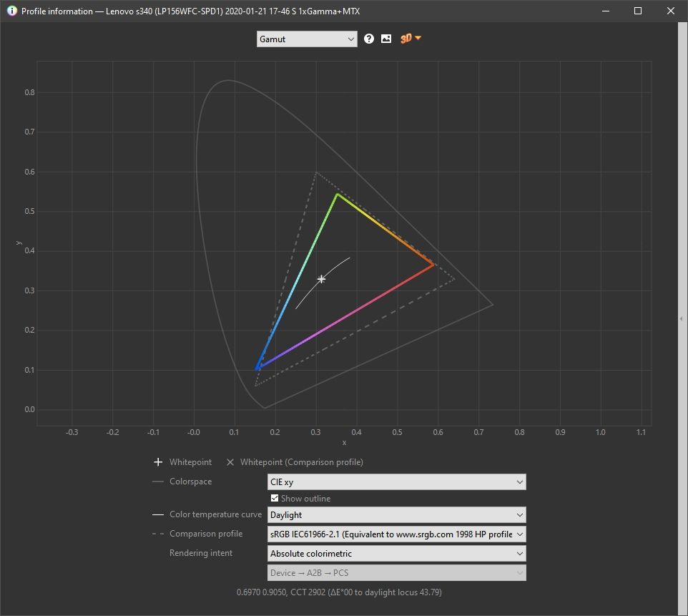Open the CIE xy colorspace dropdown
Image resolution: width=688 pixels, height=616 pixels.
(396, 481)
